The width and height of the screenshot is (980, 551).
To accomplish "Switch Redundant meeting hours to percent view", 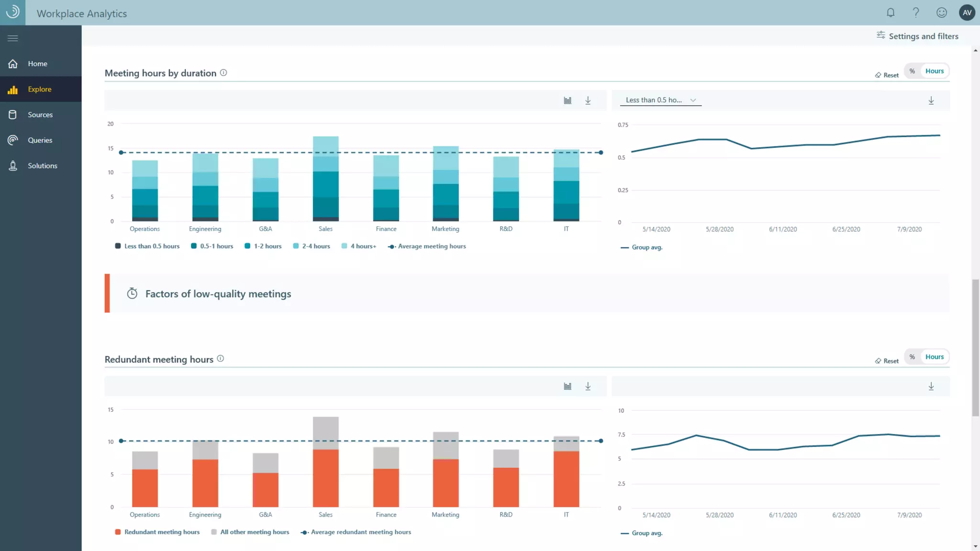I will coord(912,357).
